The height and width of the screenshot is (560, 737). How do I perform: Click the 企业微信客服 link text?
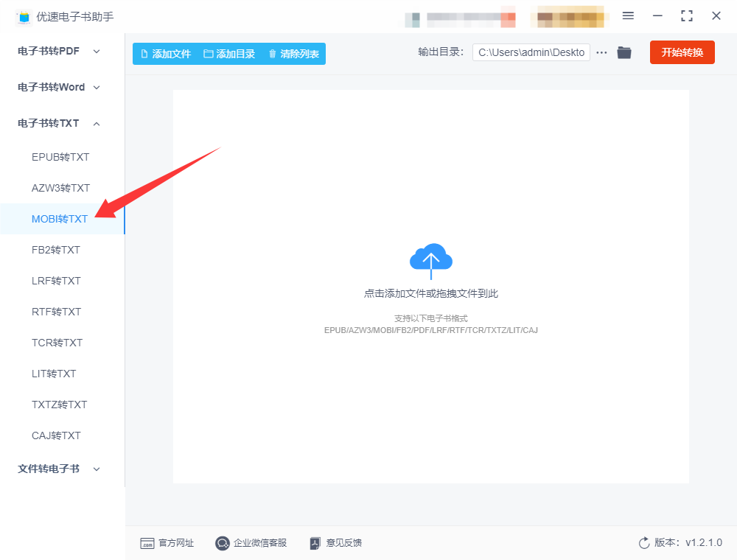click(x=260, y=543)
